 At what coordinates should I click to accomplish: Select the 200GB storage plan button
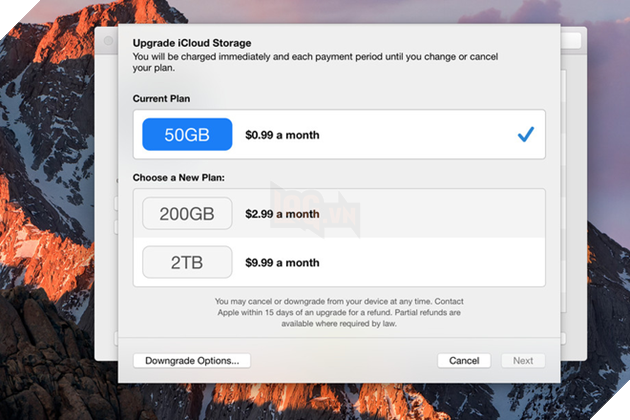(187, 213)
